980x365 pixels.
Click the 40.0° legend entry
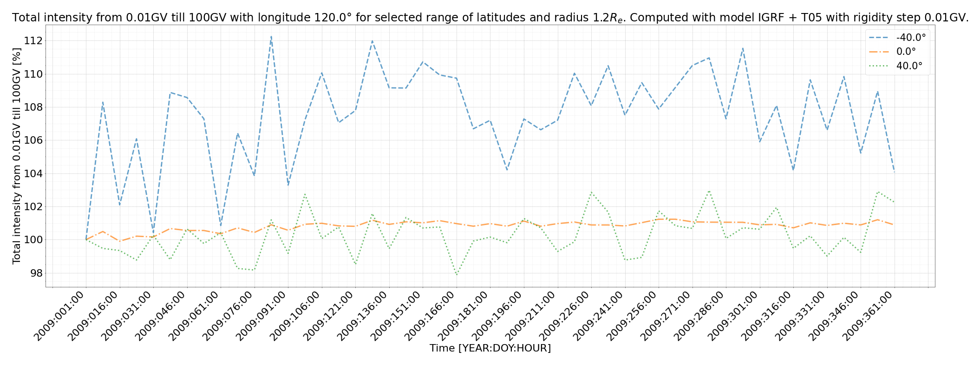point(897,66)
